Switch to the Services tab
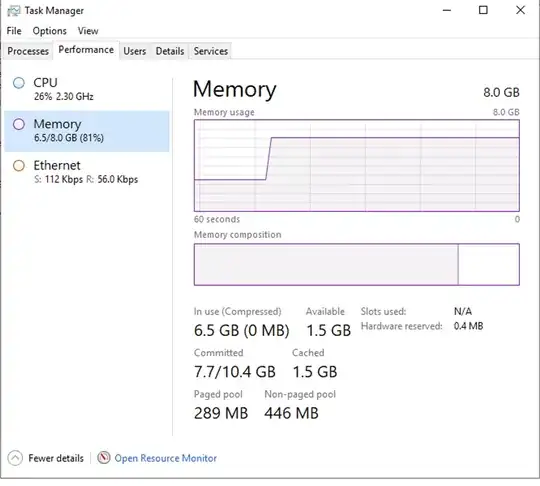 coord(211,51)
